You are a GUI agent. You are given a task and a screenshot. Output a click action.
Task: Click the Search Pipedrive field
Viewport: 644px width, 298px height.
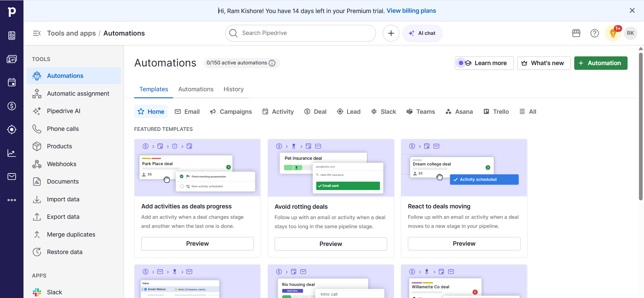click(300, 33)
